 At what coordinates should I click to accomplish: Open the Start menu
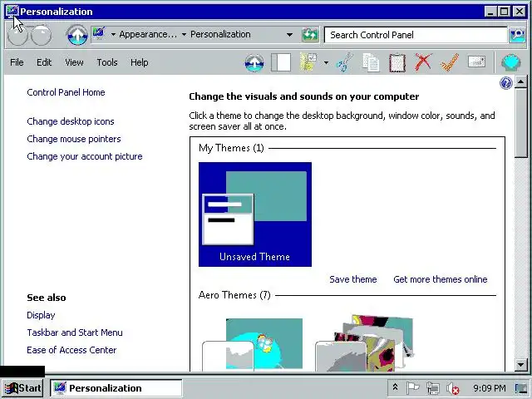tap(22, 388)
